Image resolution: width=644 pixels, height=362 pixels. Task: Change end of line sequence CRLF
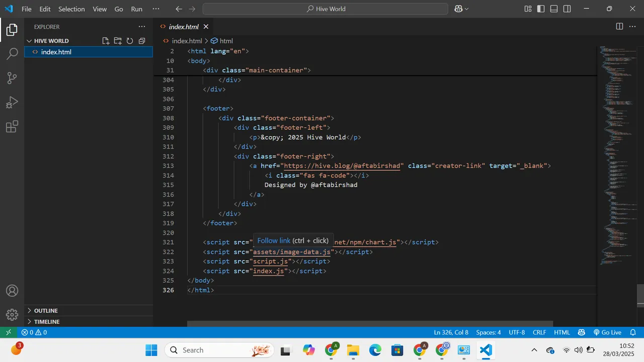(539, 332)
